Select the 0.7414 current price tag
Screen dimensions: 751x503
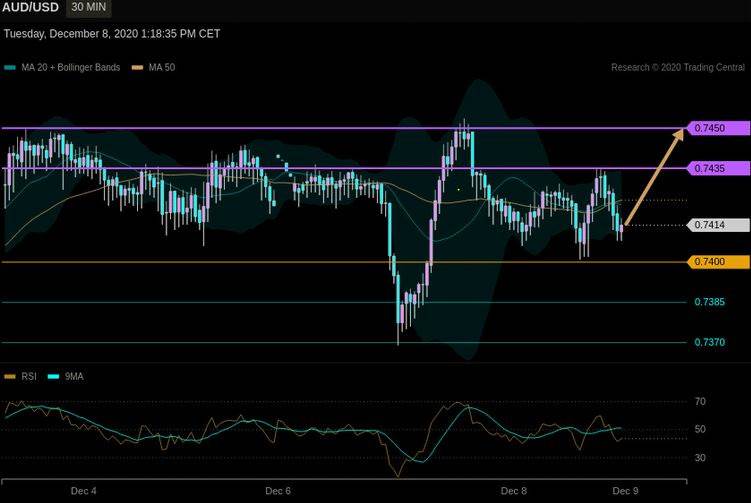coord(718,225)
